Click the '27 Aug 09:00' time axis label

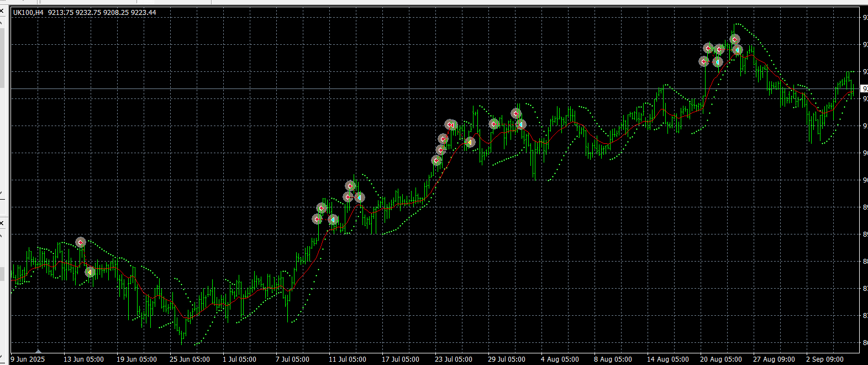pos(774,359)
